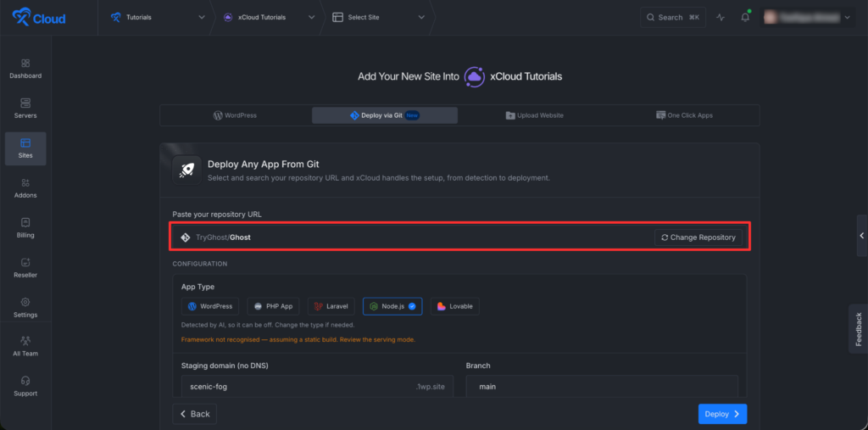Viewport: 868px width, 430px height.
Task: Open the Search box
Action: [x=672, y=17]
